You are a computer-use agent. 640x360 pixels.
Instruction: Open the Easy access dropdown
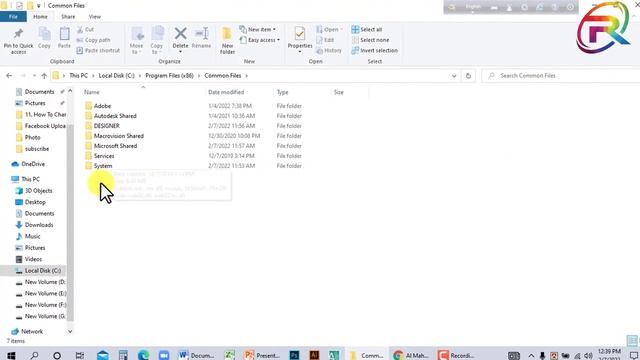point(260,40)
